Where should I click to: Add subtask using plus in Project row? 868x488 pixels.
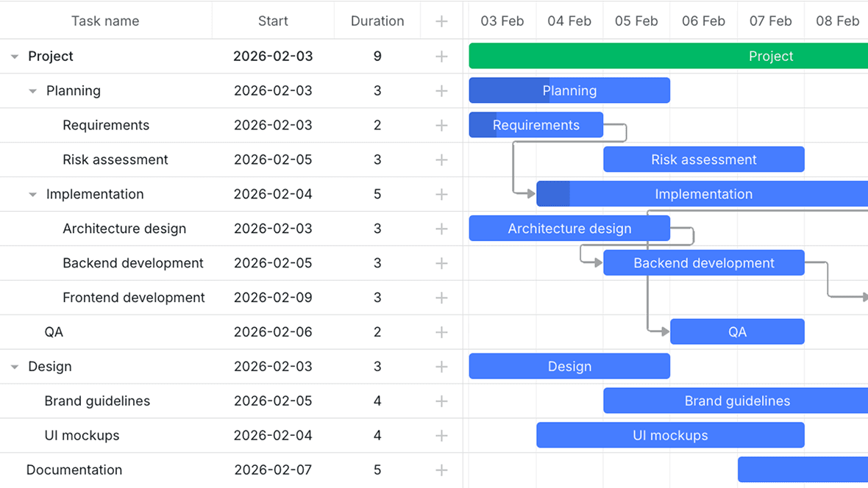[x=441, y=57]
